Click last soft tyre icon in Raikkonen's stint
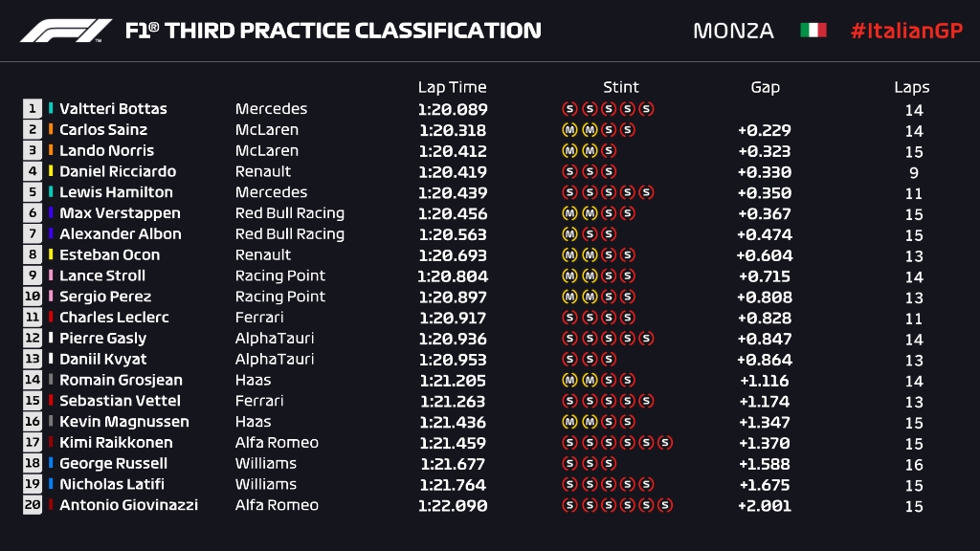 (665, 443)
